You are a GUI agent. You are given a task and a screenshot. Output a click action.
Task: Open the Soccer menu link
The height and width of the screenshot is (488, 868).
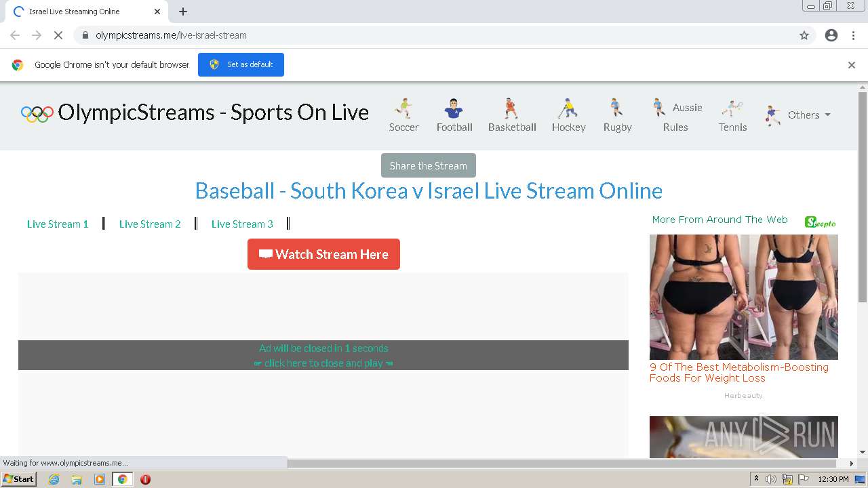coord(404,127)
